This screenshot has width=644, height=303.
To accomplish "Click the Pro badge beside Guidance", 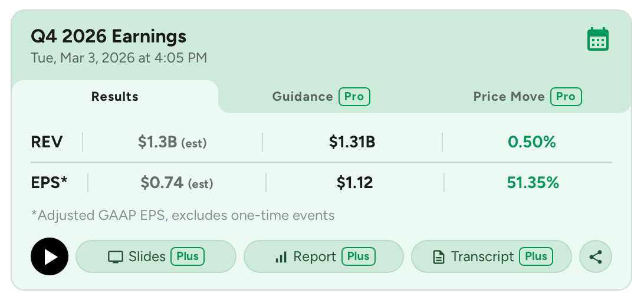I will pyautogui.click(x=354, y=97).
